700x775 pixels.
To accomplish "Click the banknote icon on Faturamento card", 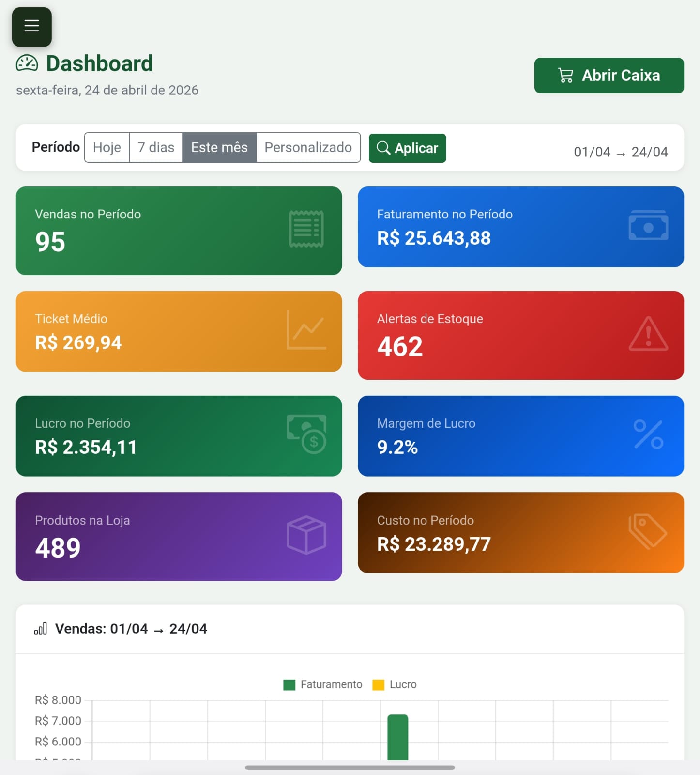I will click(648, 225).
